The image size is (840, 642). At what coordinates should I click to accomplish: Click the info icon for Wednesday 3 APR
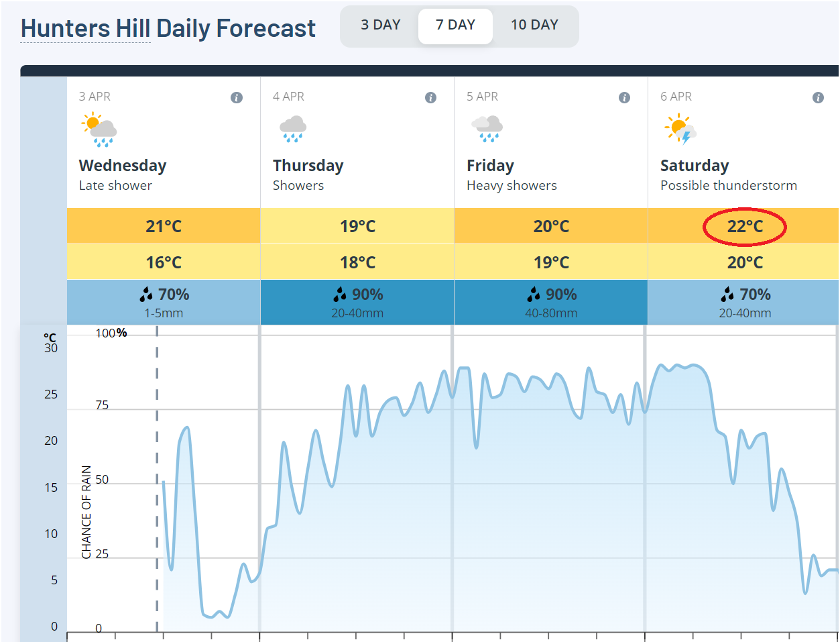tap(237, 98)
